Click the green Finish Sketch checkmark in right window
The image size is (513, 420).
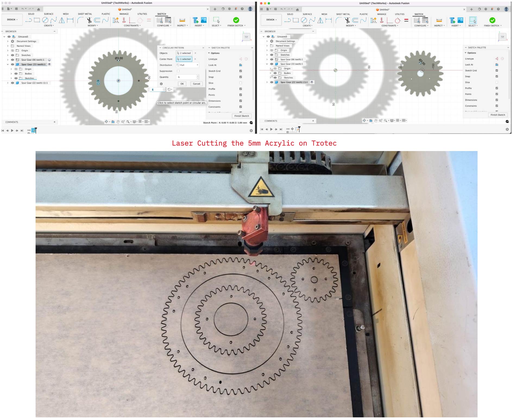(492, 20)
